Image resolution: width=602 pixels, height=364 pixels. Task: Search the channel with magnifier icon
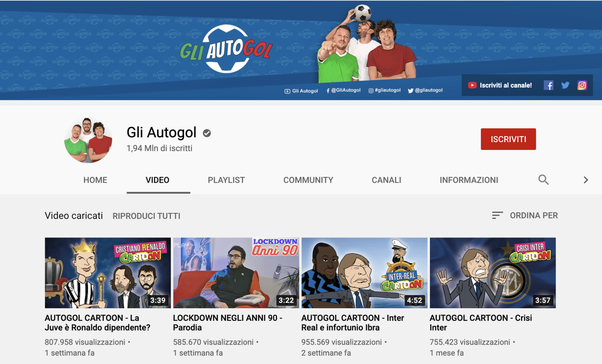click(x=543, y=180)
